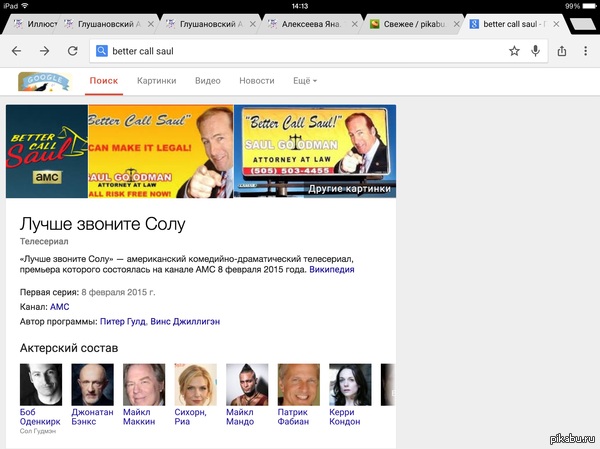Image resolution: width=600 pixels, height=449 pixels.
Task: Select the title 'Лучше звоните Солу'
Action: (103, 224)
